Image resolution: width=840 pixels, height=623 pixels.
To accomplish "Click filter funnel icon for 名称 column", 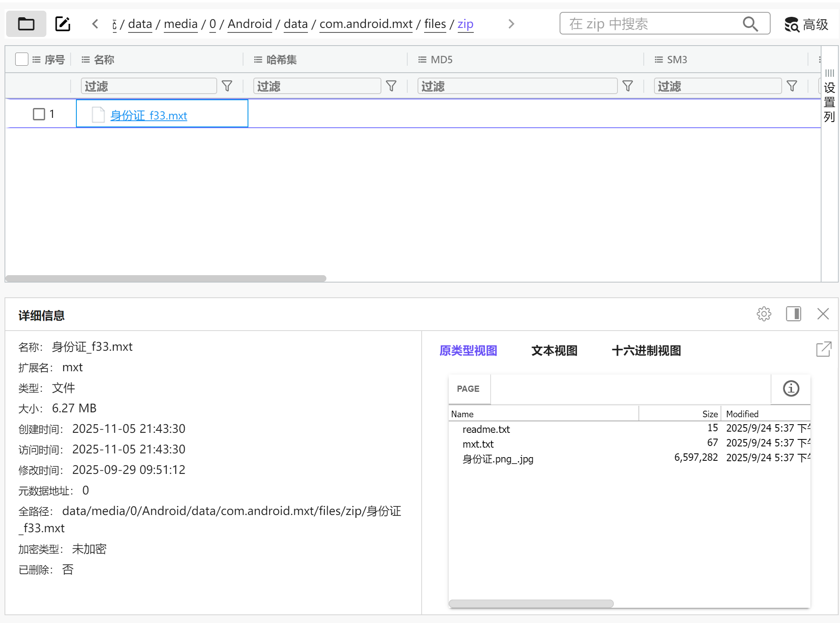I will pyautogui.click(x=227, y=86).
